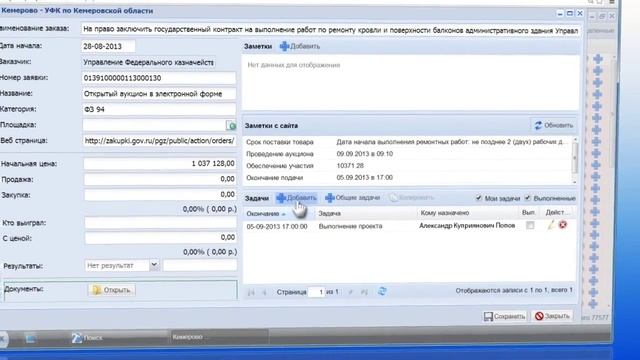The height and width of the screenshot is (360, 640).
Task: Click the Продажа amount field
Action: click(x=160, y=179)
